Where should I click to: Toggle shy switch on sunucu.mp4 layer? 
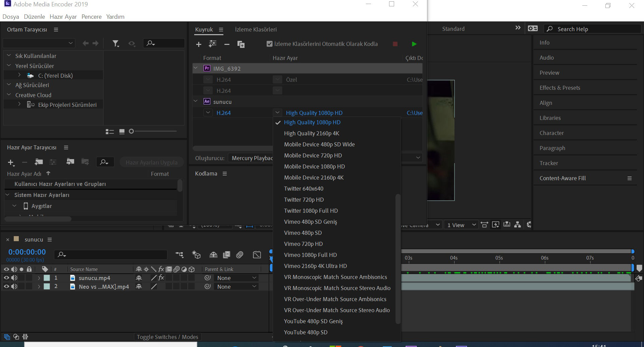139,278
